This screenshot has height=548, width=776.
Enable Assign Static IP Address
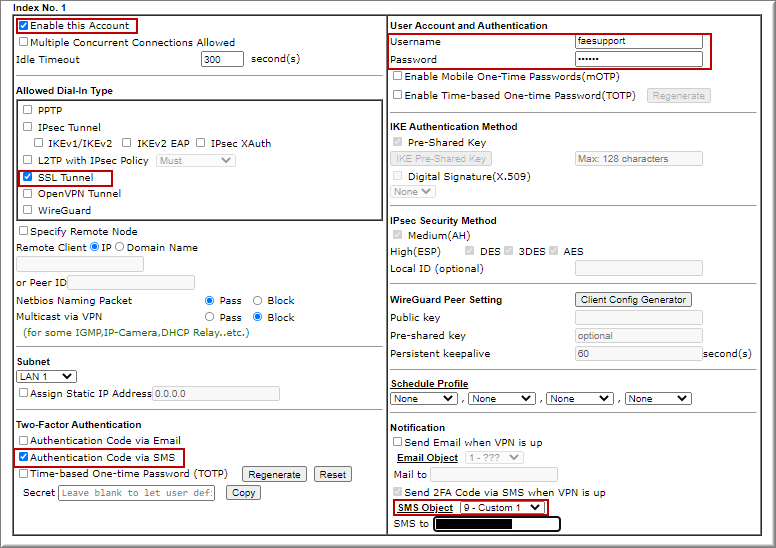pyautogui.click(x=23, y=393)
